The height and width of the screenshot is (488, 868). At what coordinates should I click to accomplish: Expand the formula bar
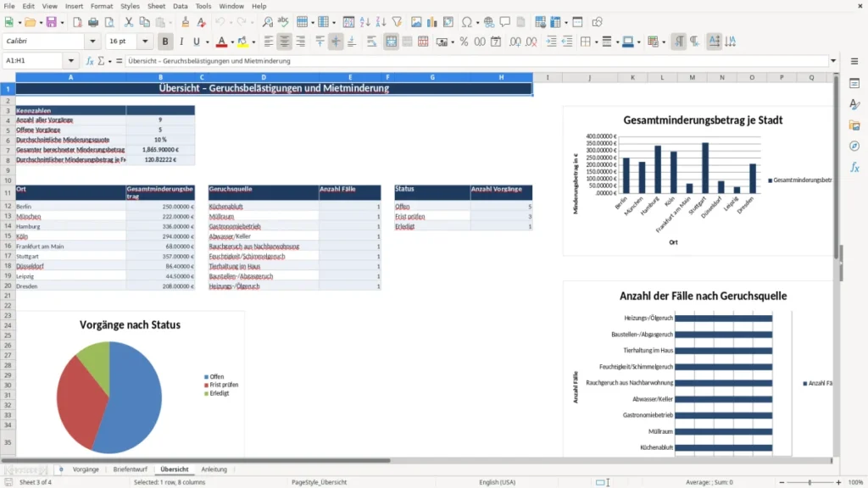(x=833, y=61)
